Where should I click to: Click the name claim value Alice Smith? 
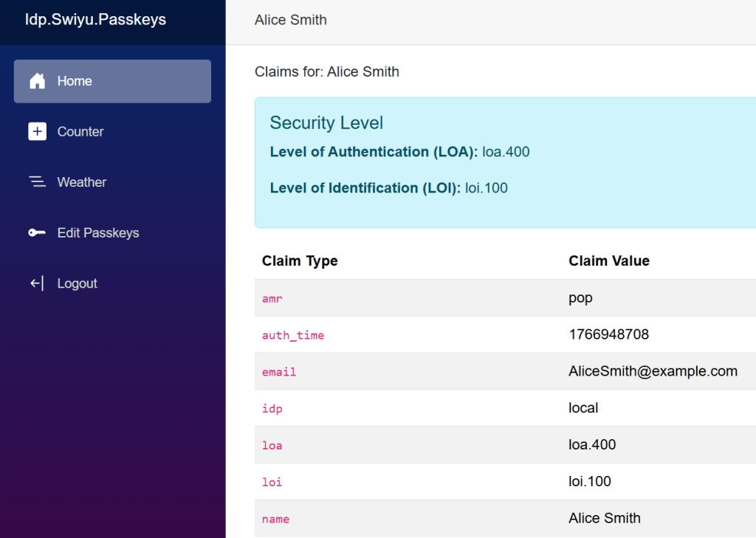click(x=604, y=518)
